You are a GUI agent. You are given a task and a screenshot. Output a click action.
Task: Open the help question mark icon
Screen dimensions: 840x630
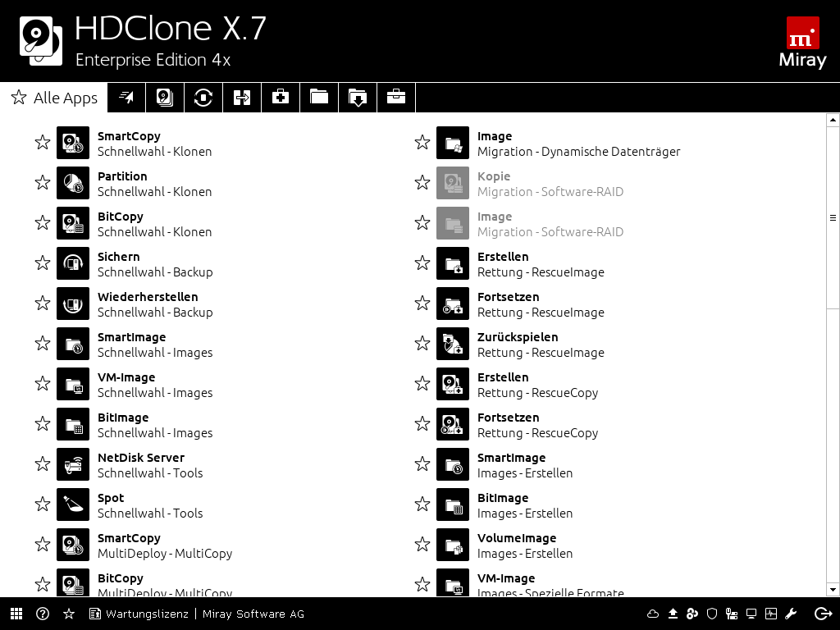(43, 614)
